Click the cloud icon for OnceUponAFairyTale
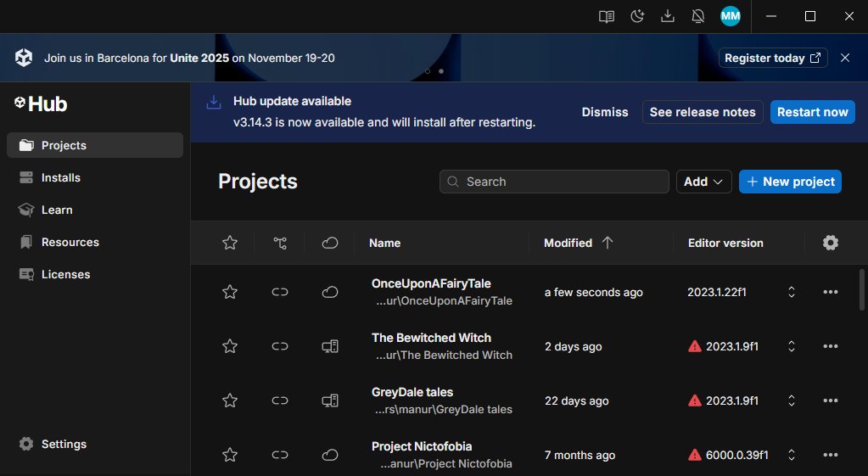Screen dimensions: 868x476 pyautogui.click(x=330, y=292)
